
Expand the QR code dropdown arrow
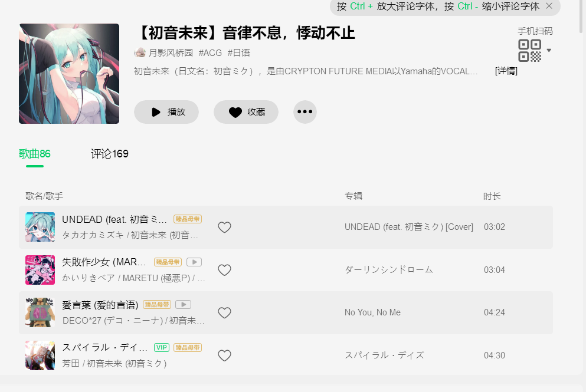tap(549, 50)
